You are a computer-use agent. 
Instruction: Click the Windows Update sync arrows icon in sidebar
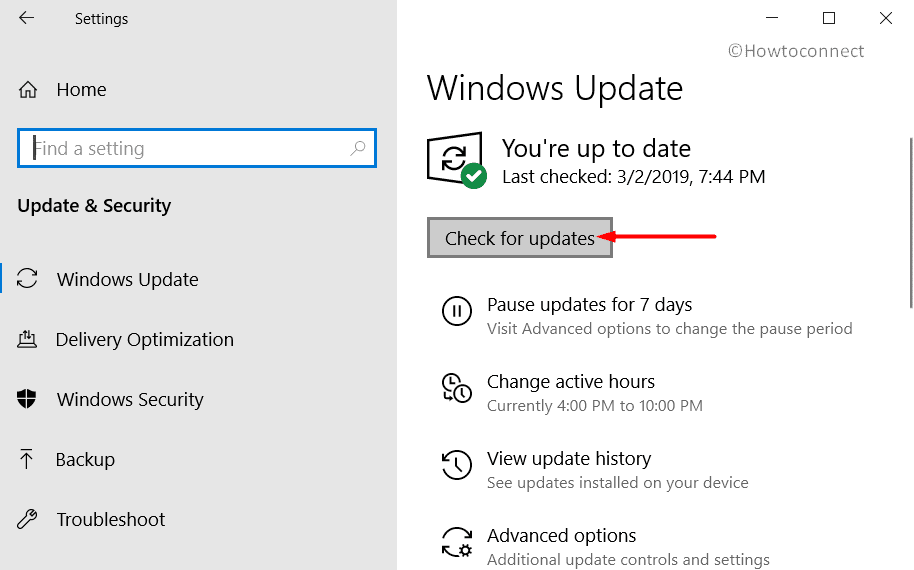(x=27, y=279)
